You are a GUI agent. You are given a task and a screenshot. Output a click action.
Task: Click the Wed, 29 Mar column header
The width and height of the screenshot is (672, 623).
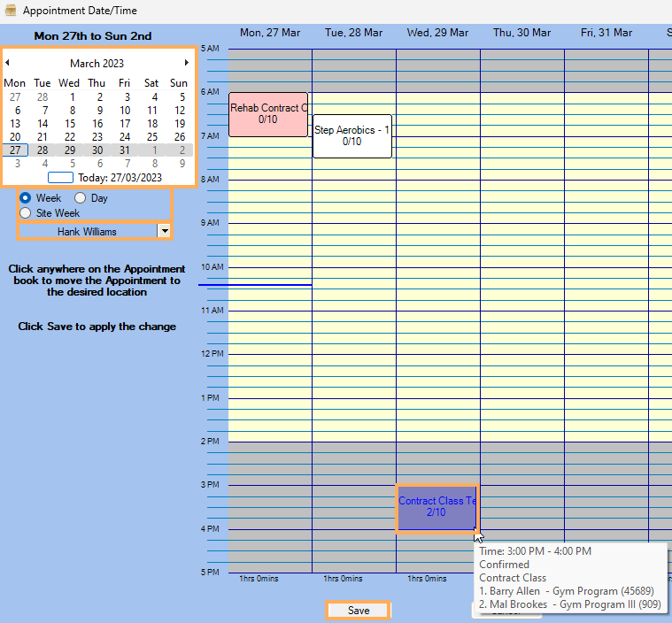click(437, 33)
